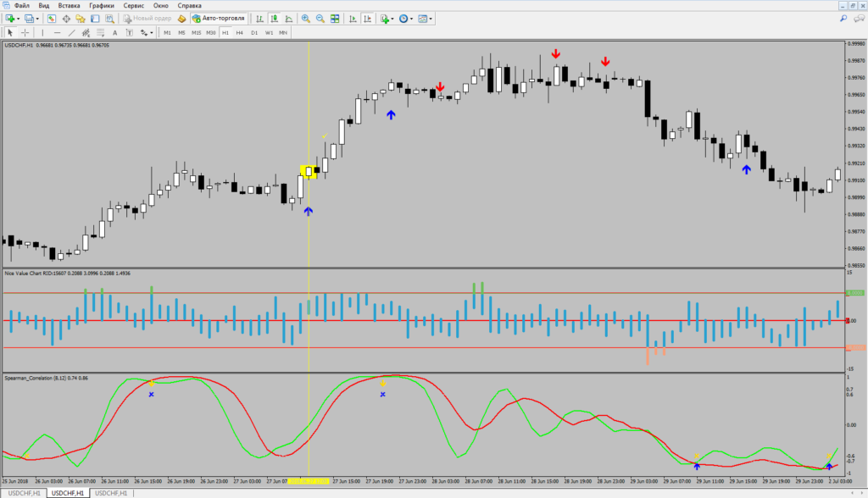Select the Text Label tool

point(129,33)
